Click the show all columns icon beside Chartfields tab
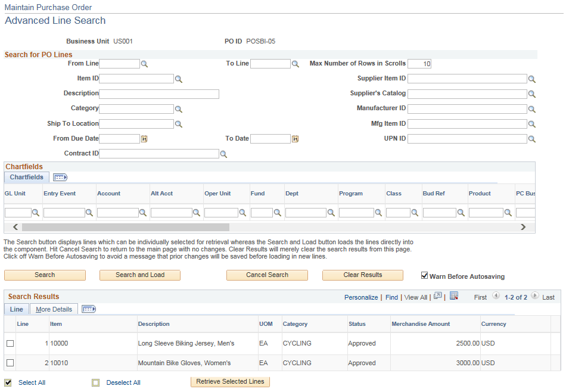This screenshot has height=392, width=566. (60, 177)
